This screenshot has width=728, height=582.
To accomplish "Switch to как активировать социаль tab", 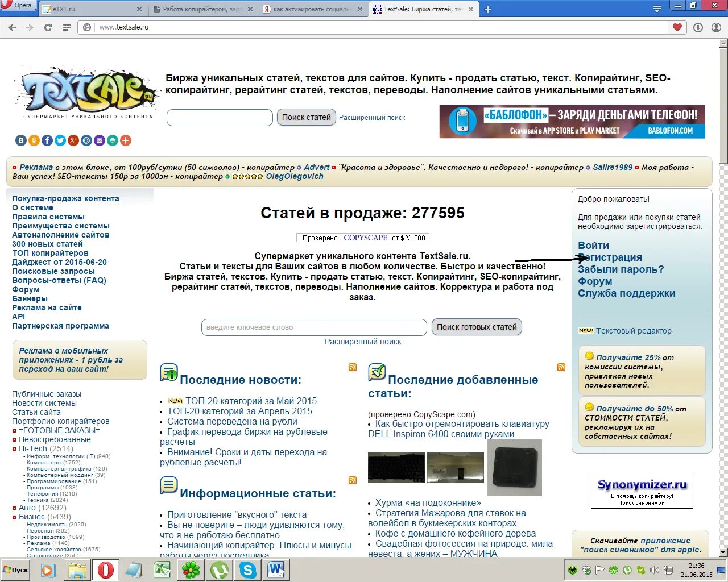I will (313, 9).
